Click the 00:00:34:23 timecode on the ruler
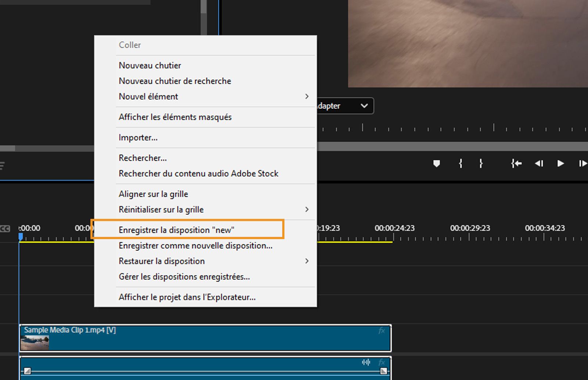This screenshot has width=588, height=380. (x=545, y=228)
